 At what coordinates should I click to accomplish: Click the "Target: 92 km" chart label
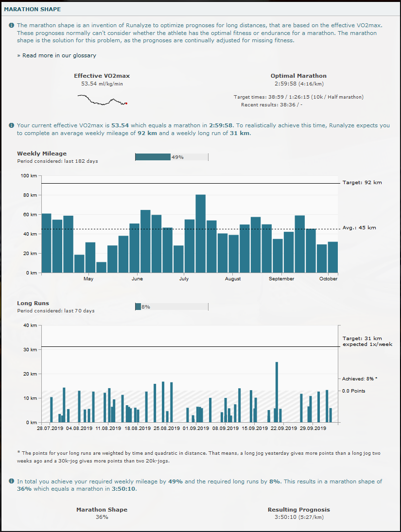click(x=362, y=183)
